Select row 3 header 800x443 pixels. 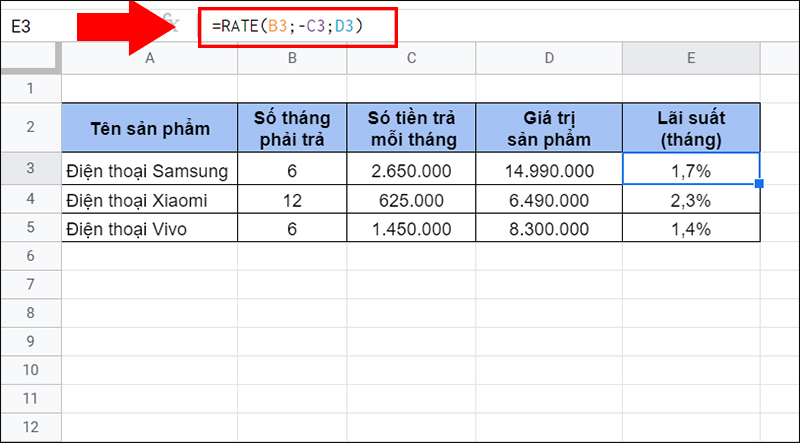(x=30, y=170)
